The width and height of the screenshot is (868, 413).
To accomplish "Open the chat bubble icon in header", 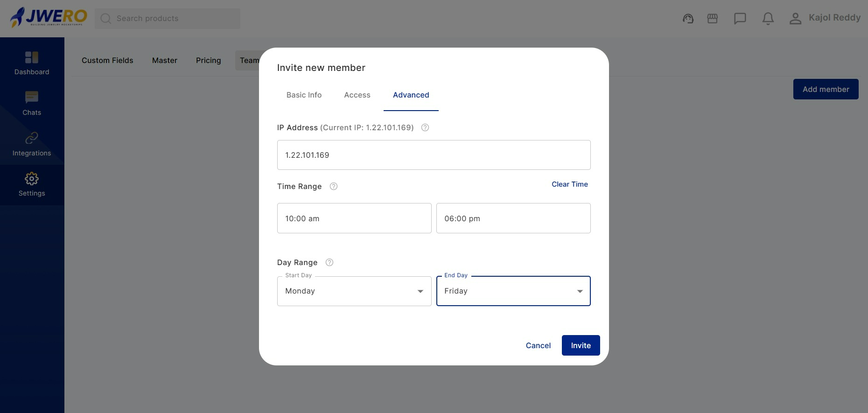I will [x=740, y=19].
